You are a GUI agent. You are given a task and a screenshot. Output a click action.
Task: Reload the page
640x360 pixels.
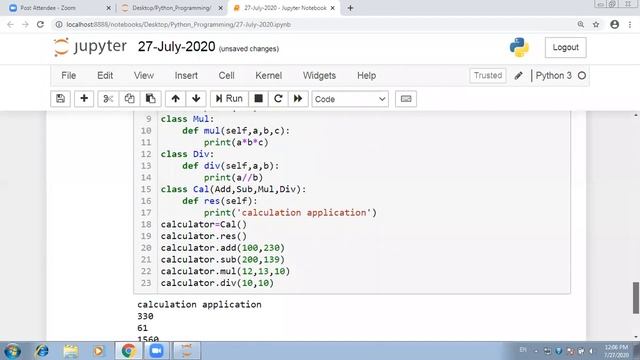coord(40,24)
